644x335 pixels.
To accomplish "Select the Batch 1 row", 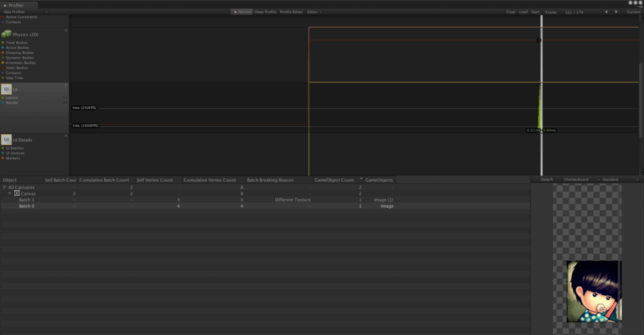I will [26, 200].
